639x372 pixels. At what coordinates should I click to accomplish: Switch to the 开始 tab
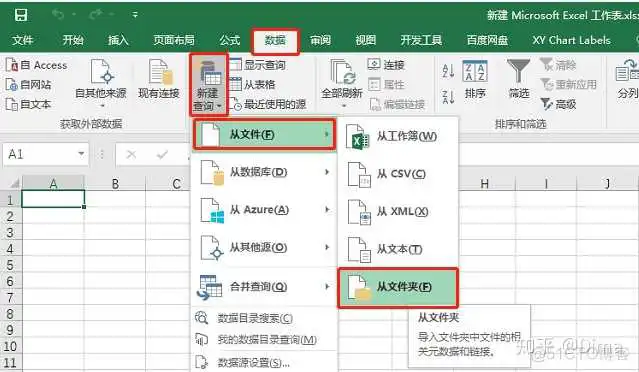73,40
